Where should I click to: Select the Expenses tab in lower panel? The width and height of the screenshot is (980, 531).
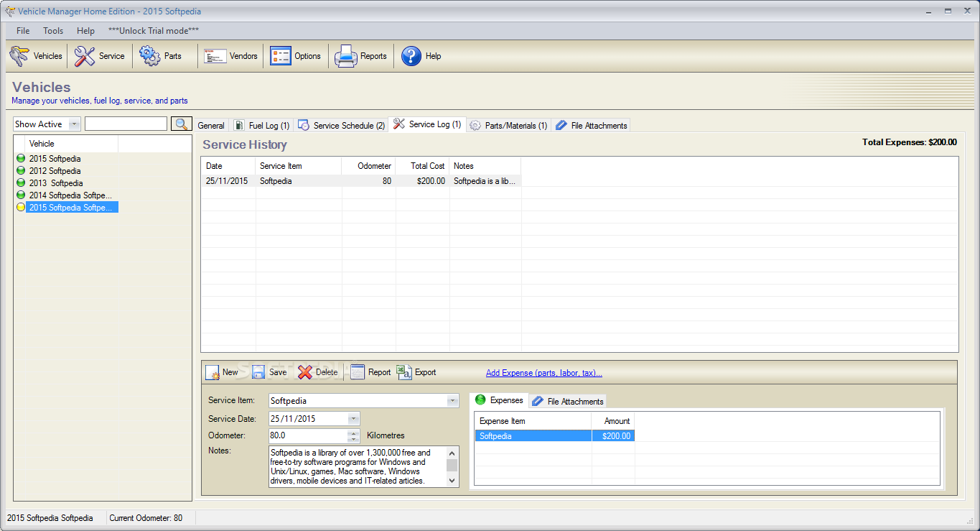499,400
